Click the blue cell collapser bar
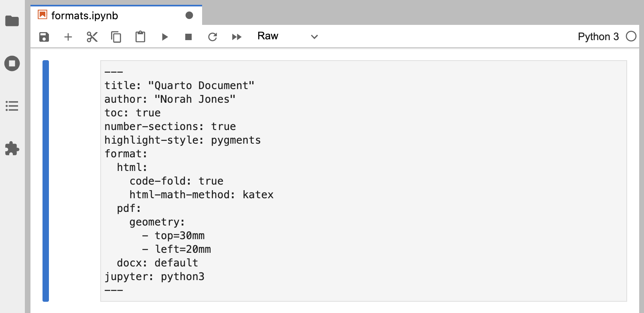This screenshot has width=644, height=313. pyautogui.click(x=46, y=181)
